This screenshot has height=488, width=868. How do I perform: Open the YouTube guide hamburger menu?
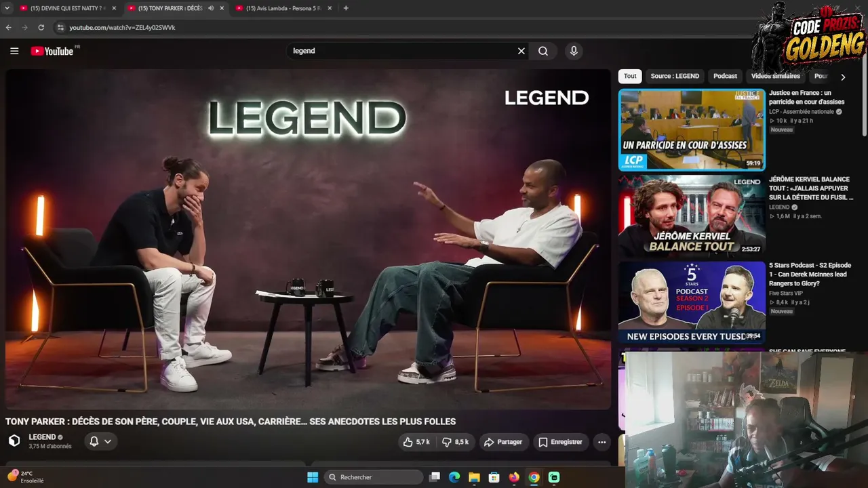14,51
